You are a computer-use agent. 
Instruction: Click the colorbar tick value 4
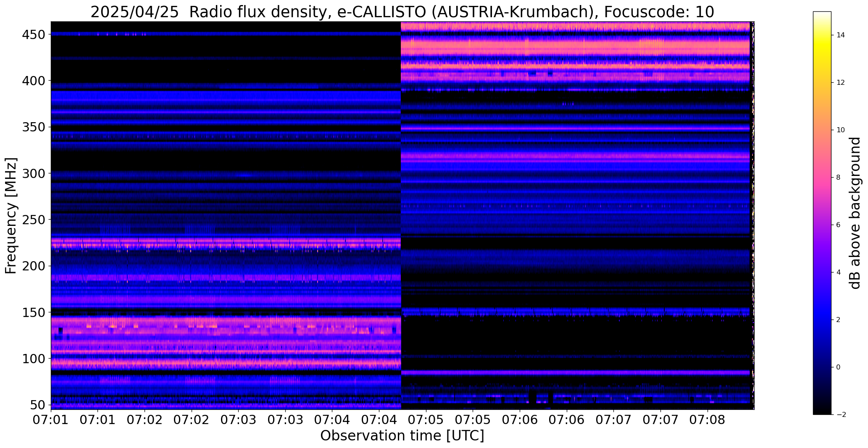tap(839, 272)
